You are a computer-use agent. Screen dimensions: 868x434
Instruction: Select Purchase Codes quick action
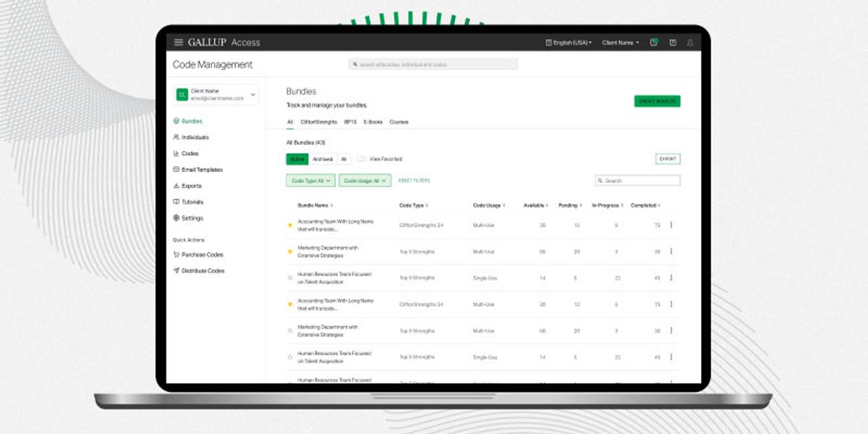pyautogui.click(x=198, y=255)
